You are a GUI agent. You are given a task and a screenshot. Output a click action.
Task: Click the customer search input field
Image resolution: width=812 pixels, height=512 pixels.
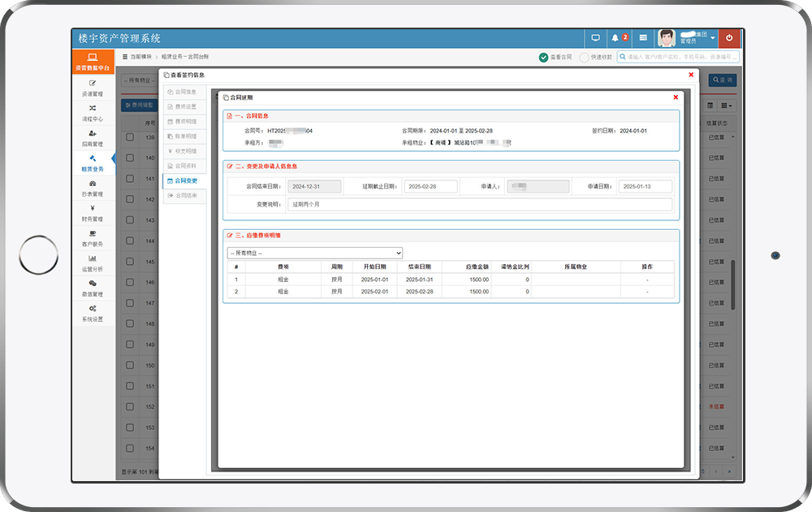tap(678, 57)
